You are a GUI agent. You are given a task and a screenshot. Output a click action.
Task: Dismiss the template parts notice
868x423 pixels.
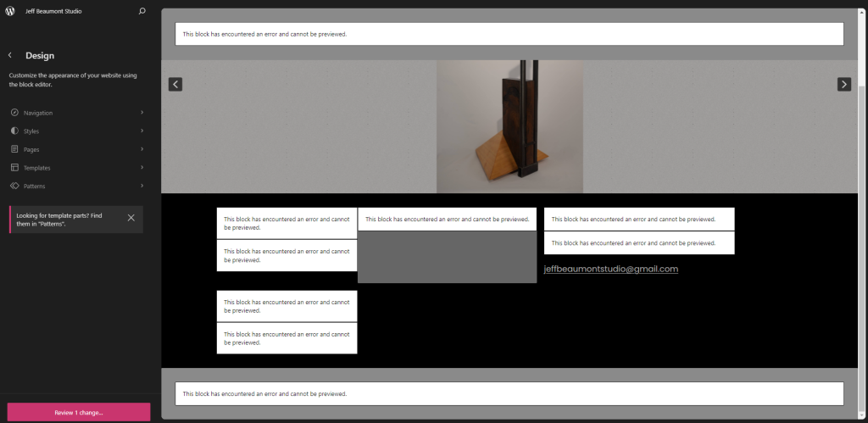[131, 218]
